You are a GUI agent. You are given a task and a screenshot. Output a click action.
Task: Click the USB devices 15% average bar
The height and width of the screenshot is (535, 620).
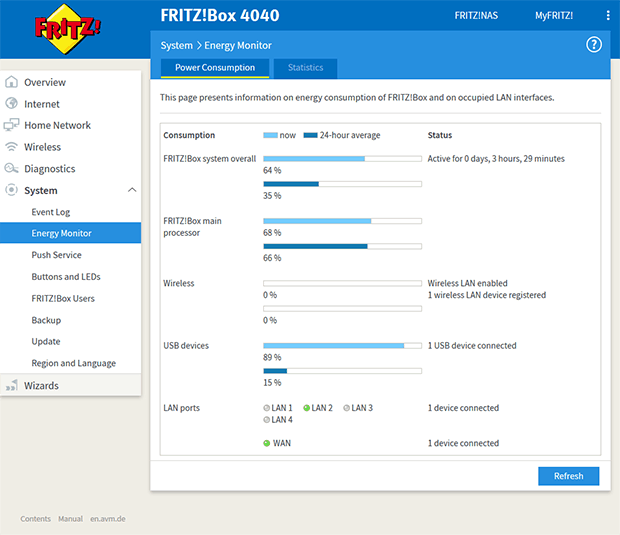pyautogui.click(x=342, y=371)
